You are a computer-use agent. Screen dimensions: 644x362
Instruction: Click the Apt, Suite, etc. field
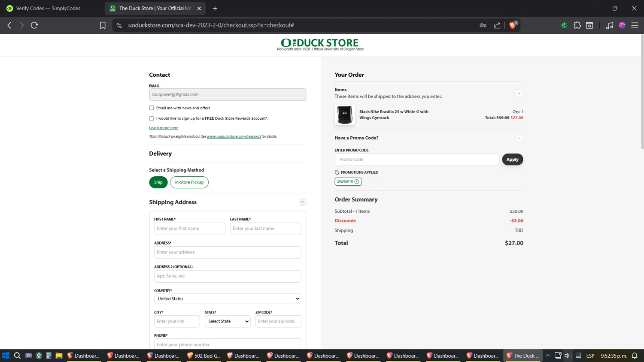click(x=228, y=276)
